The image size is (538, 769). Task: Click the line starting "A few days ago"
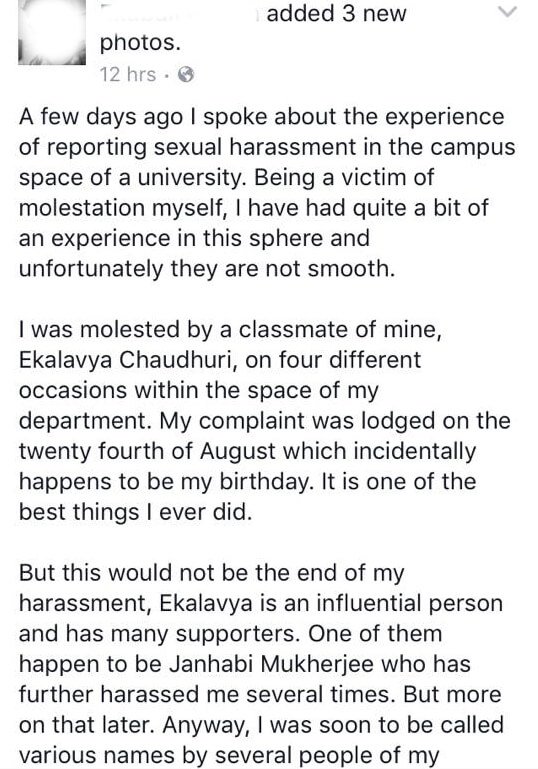coord(261,117)
